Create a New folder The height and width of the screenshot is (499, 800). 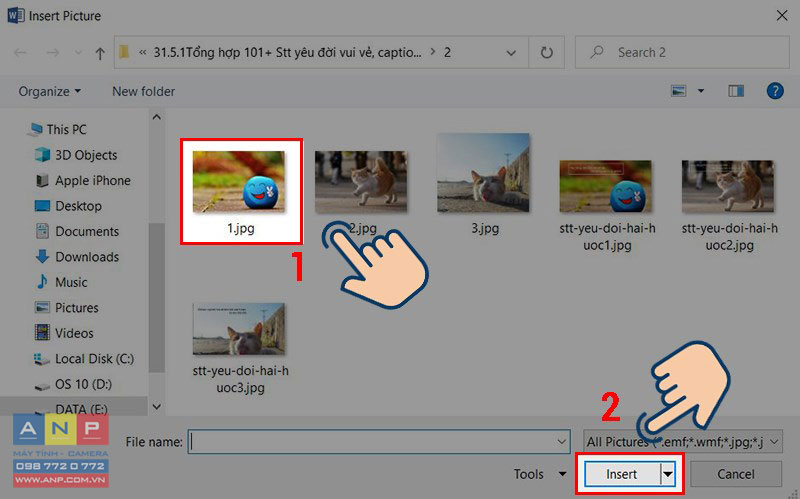143,91
